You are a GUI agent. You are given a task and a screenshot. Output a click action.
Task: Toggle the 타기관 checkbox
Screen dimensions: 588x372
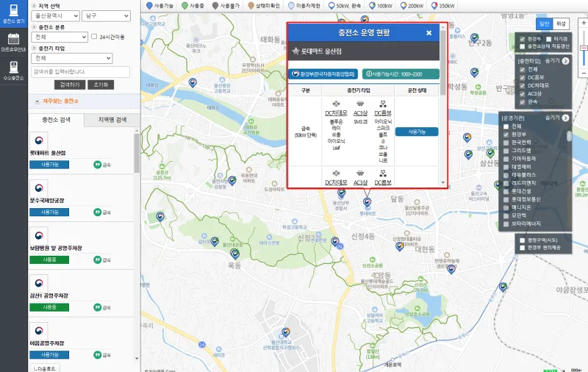point(548,39)
